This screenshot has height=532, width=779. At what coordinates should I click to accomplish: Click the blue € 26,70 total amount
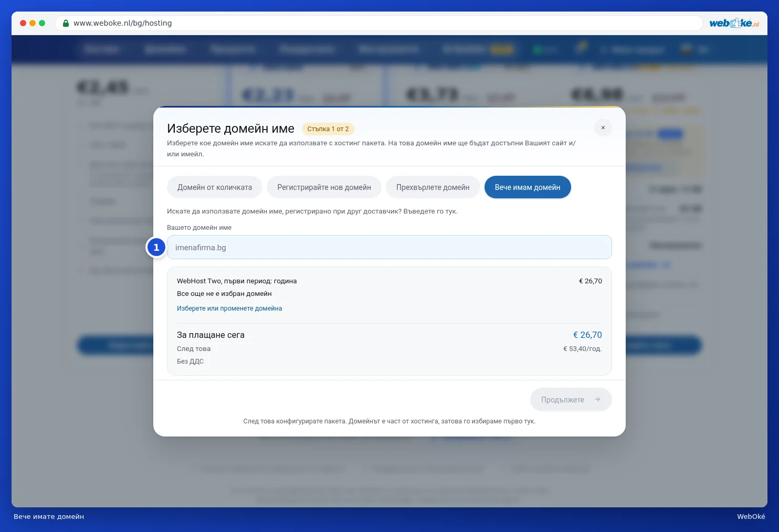point(587,335)
